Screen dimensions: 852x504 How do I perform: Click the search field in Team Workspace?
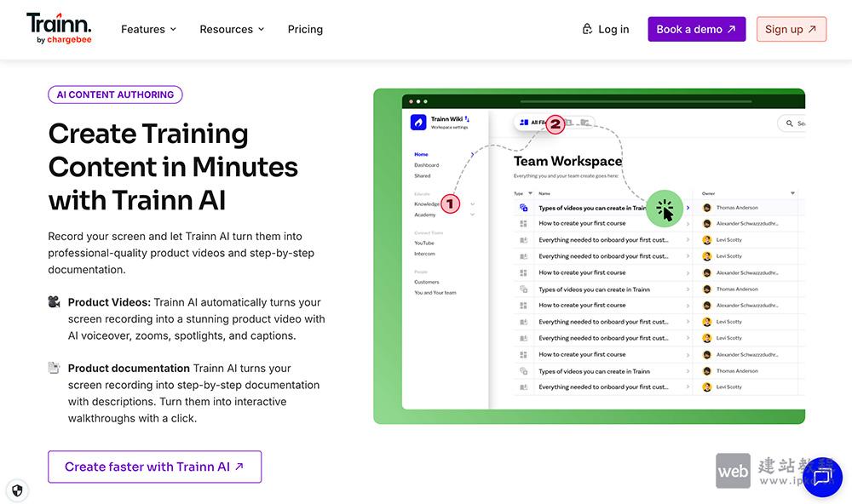click(792, 123)
